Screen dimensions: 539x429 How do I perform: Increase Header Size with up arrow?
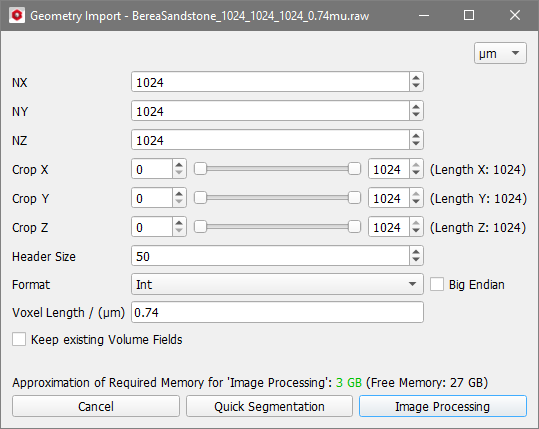coord(416,251)
